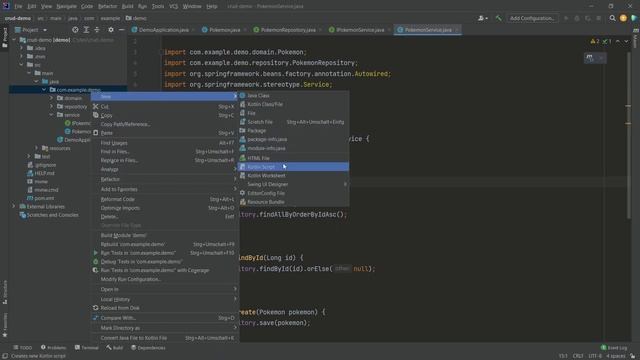Open the Problems tool window
Image resolution: width=640 pixels, height=360 pixels.
coord(53,348)
